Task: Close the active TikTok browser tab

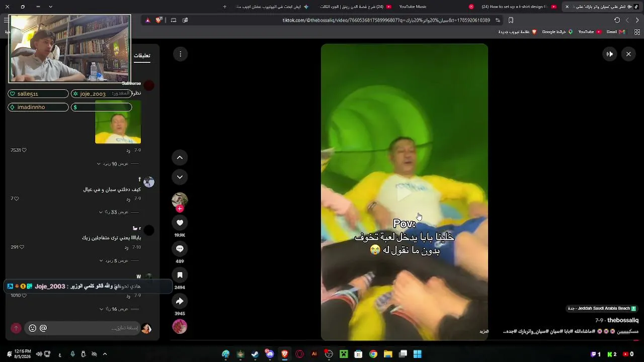Action: click(567, 7)
